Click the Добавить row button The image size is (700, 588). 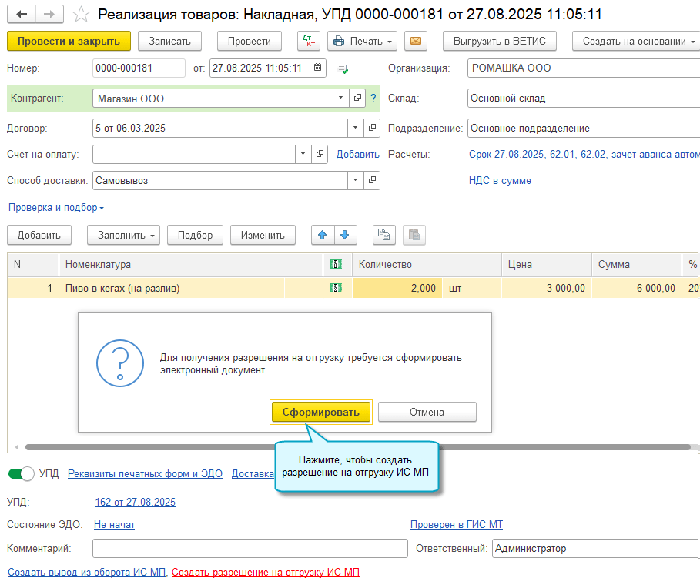point(39,235)
